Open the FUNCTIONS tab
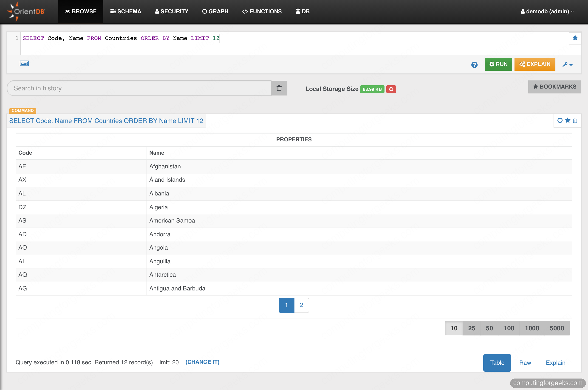This screenshot has width=588, height=390. (x=262, y=11)
